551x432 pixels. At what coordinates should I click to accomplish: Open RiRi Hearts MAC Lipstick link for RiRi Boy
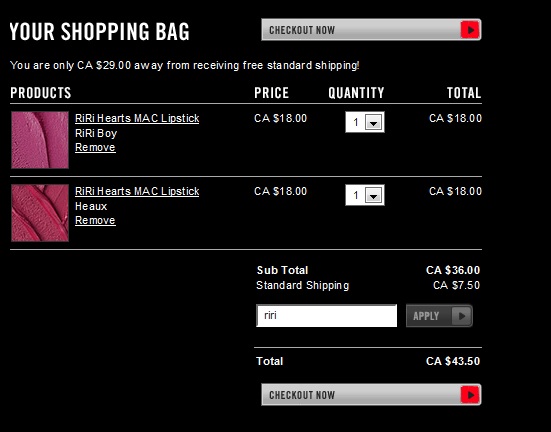coord(137,118)
